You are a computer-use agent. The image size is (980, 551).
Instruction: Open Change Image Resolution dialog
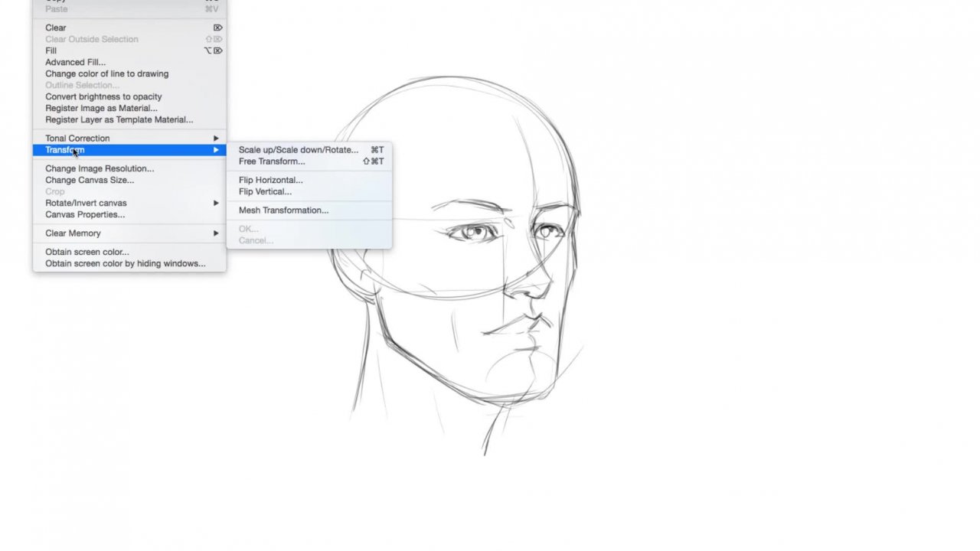coord(100,168)
